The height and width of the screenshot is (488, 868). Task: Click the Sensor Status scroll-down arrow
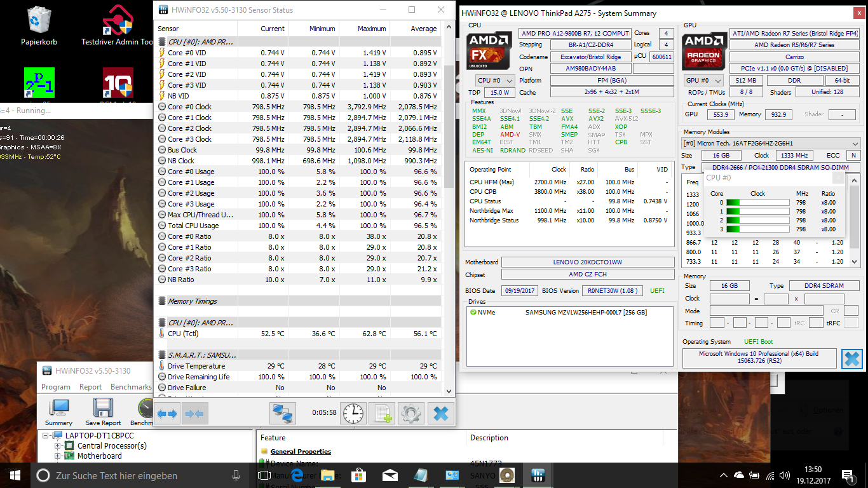point(449,391)
